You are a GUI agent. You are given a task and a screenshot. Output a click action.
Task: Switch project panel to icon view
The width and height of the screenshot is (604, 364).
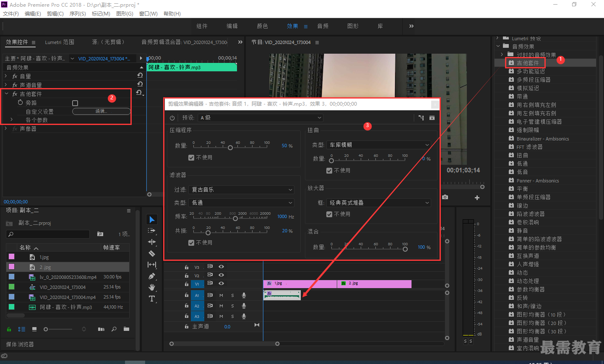[x=34, y=329]
